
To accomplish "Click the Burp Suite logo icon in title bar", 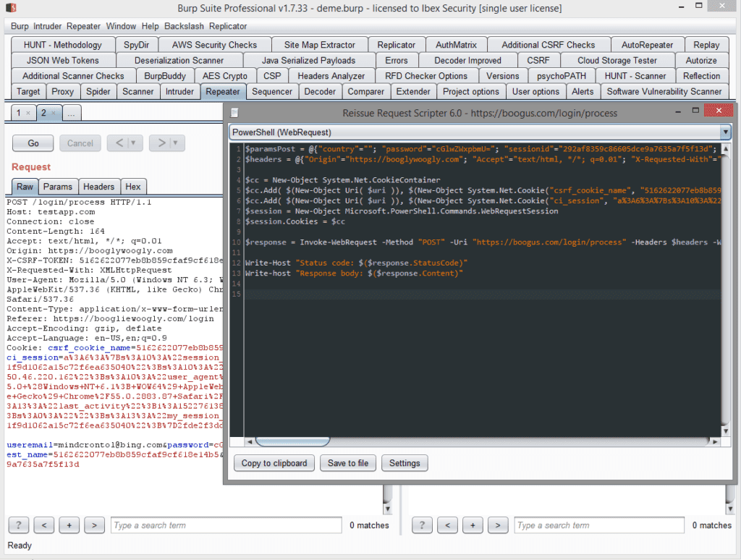I will (x=11, y=7).
